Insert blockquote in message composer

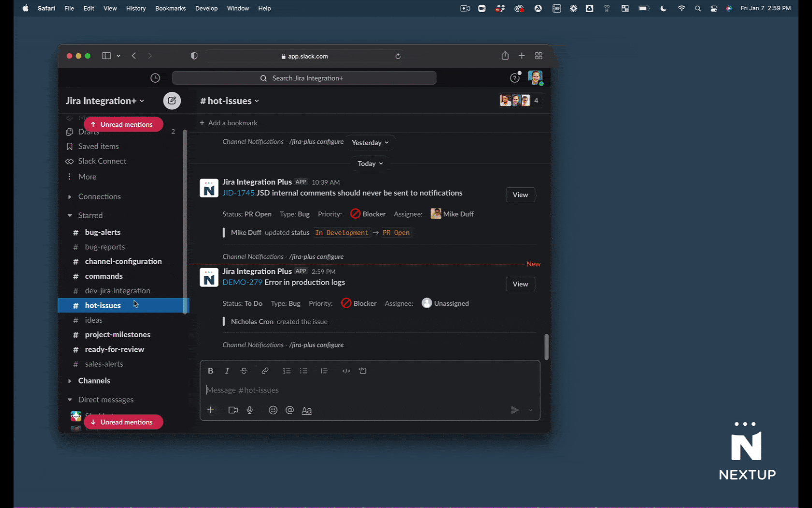324,371
